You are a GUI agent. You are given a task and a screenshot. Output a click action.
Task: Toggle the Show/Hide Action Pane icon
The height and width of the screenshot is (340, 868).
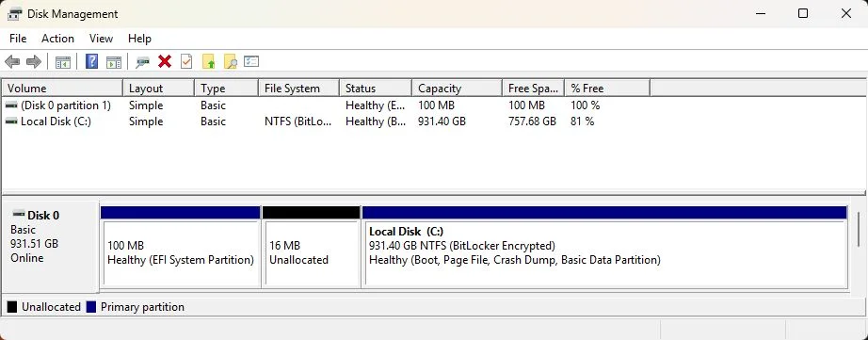tap(114, 61)
